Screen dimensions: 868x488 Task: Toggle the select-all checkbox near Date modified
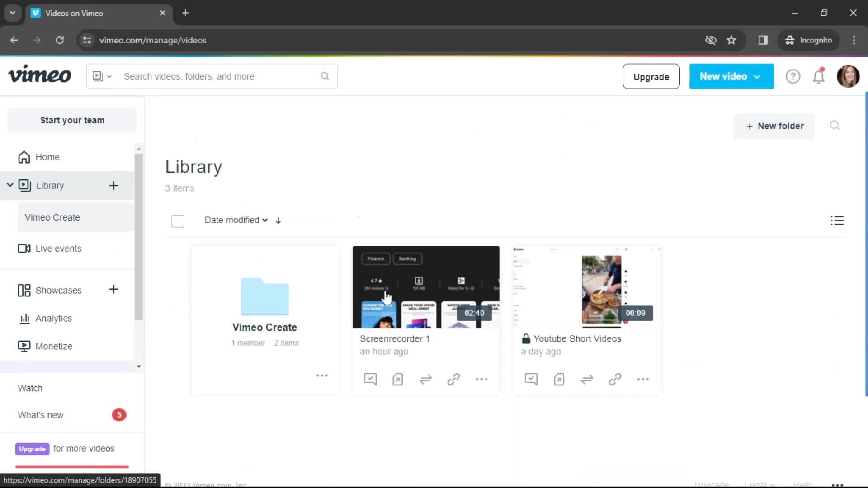pyautogui.click(x=178, y=221)
